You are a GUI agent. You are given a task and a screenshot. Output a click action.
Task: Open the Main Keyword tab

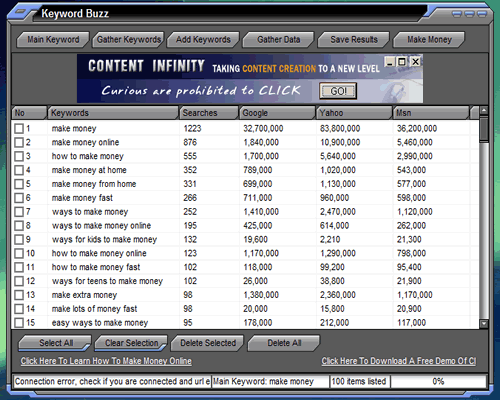53,40
